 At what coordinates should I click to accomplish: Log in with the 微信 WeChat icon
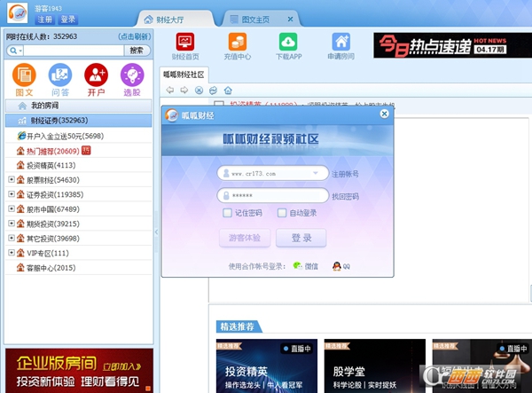point(297,266)
